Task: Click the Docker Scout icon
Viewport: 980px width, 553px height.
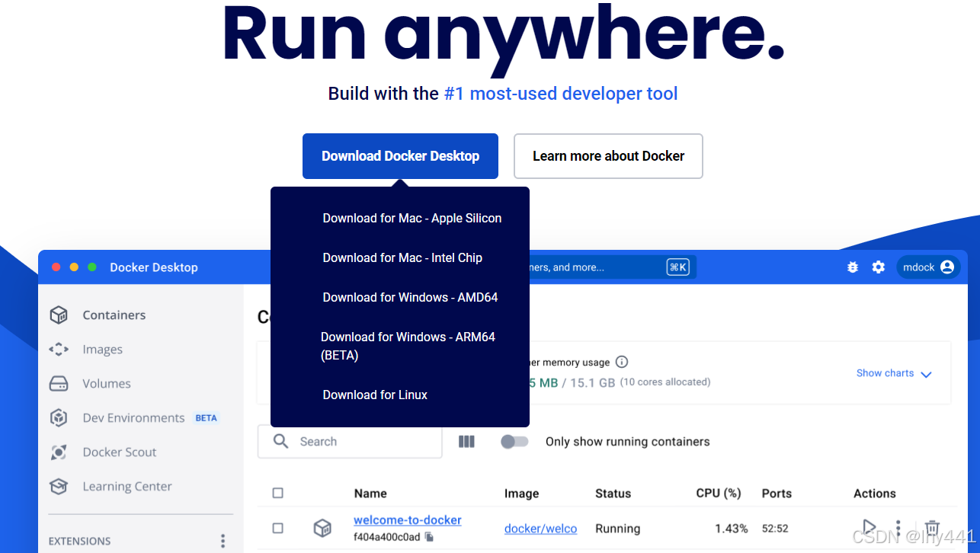Action: click(59, 452)
